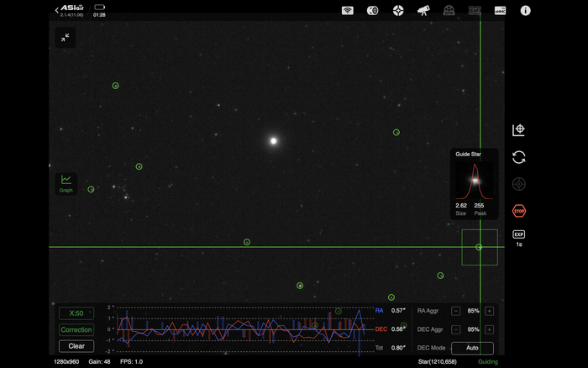The width and height of the screenshot is (588, 368).
Task: Show the app information icon
Action: pos(526,11)
